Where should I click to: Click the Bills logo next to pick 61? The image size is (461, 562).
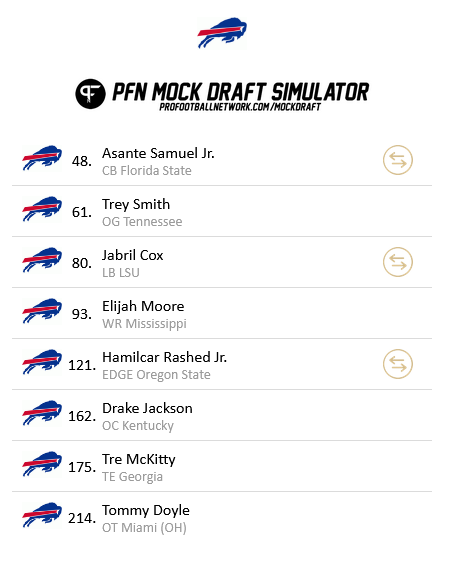point(42,209)
